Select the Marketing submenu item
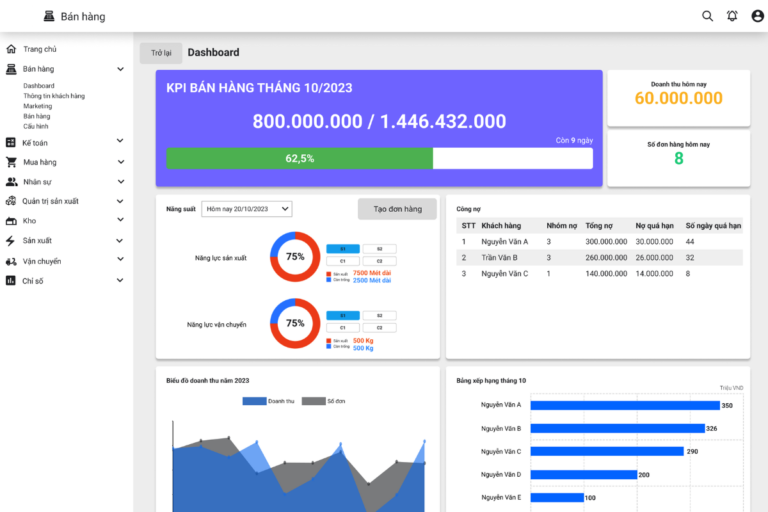768x512 pixels. 38,106
